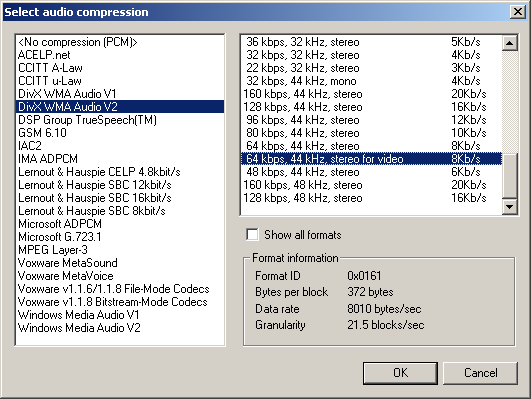Select Lernout & Hauspie CELP 4.8kbit/s

point(120,172)
